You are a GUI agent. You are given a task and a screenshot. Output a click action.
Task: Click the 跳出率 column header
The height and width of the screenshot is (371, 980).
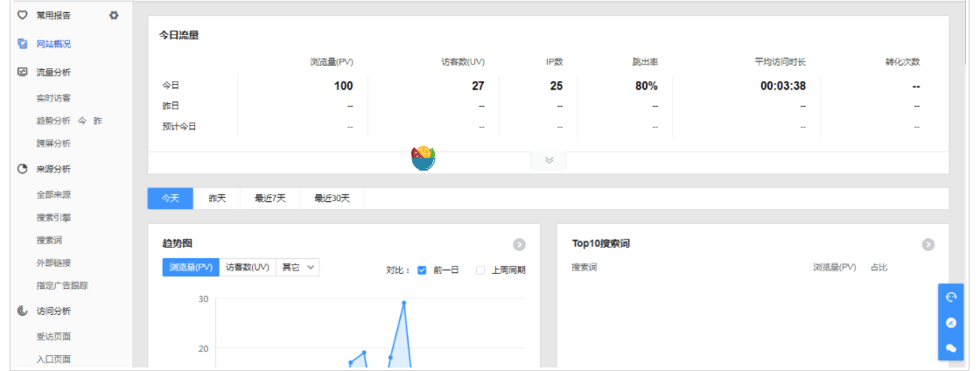(x=645, y=62)
